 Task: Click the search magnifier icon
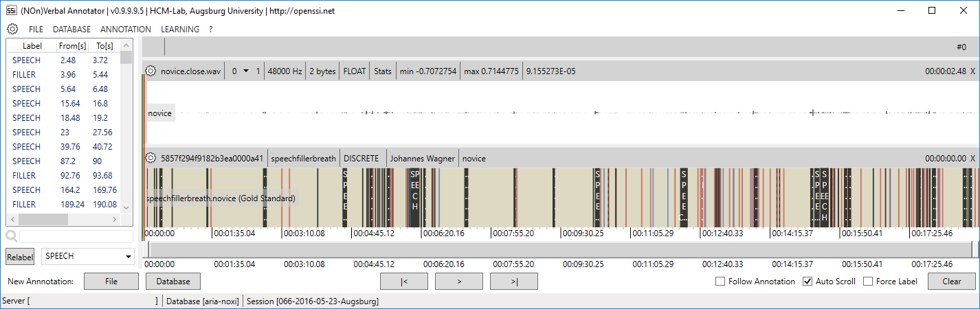(x=12, y=236)
